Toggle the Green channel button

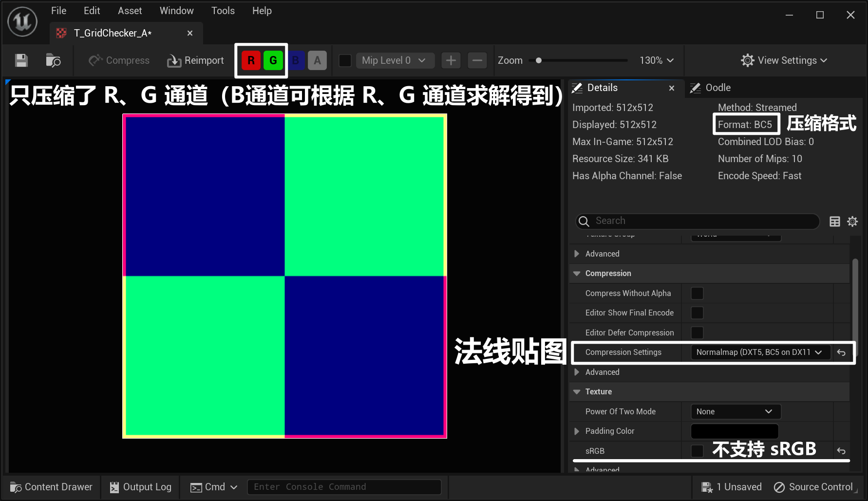[x=273, y=60]
